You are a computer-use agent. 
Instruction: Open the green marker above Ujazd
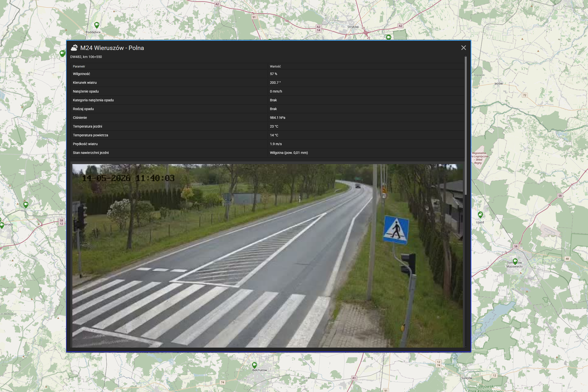(480, 214)
